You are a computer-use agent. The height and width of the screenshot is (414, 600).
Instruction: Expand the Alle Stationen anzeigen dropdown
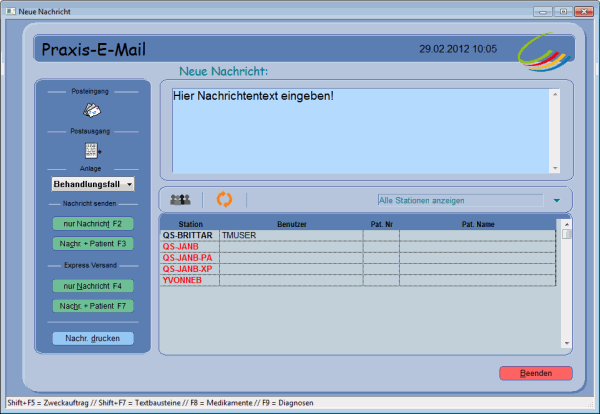(458, 200)
